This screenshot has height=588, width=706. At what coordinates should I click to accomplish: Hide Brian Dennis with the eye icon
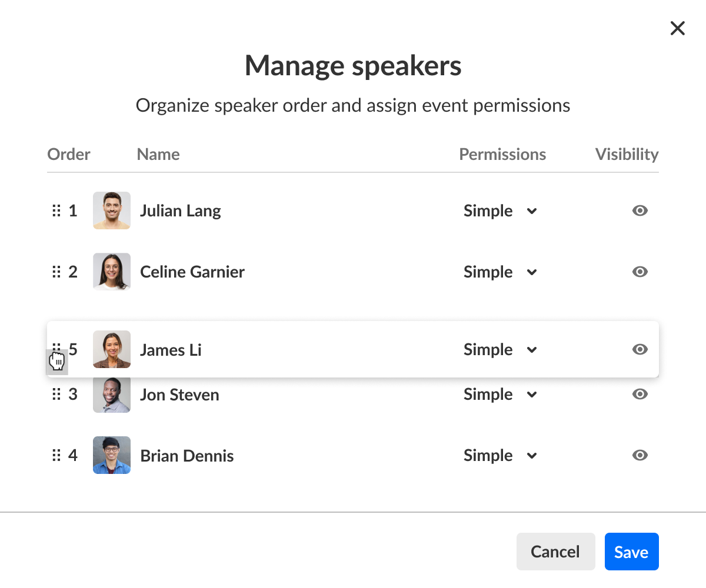point(640,455)
